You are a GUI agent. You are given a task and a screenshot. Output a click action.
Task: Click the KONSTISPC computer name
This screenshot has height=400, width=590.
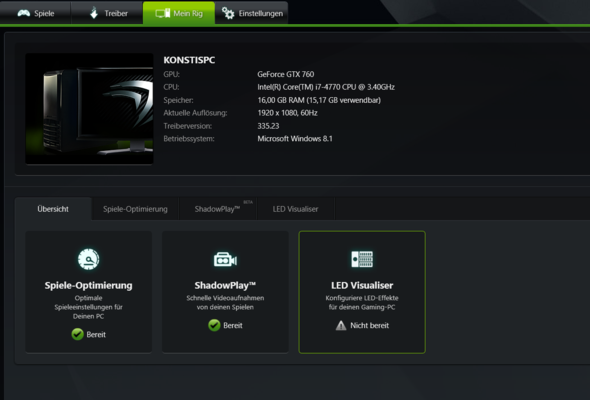[189, 60]
